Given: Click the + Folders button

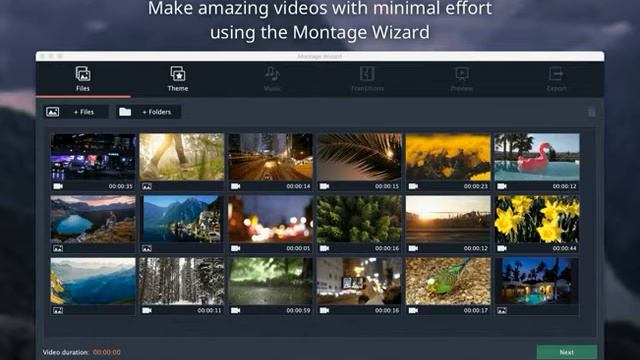Looking at the screenshot, I should (x=149, y=112).
